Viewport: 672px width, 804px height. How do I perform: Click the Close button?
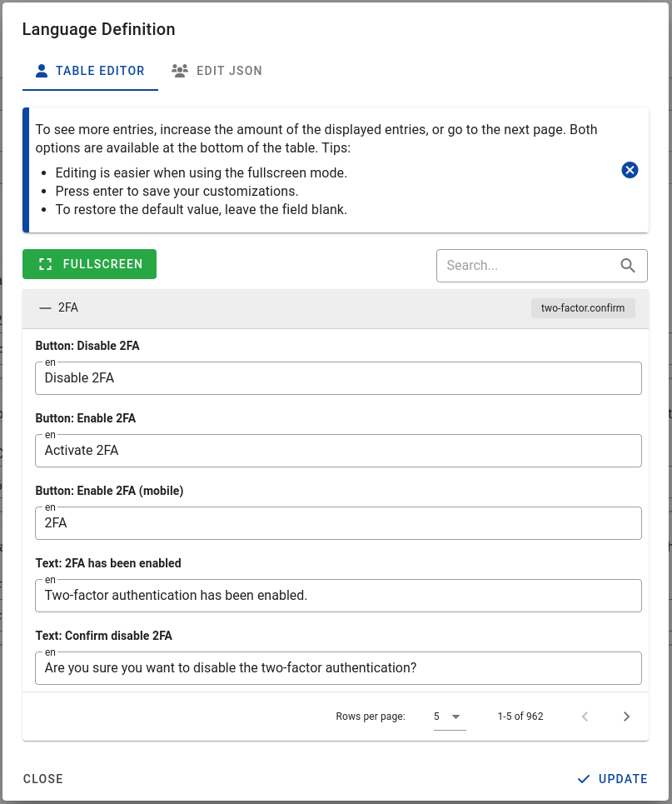click(43, 779)
